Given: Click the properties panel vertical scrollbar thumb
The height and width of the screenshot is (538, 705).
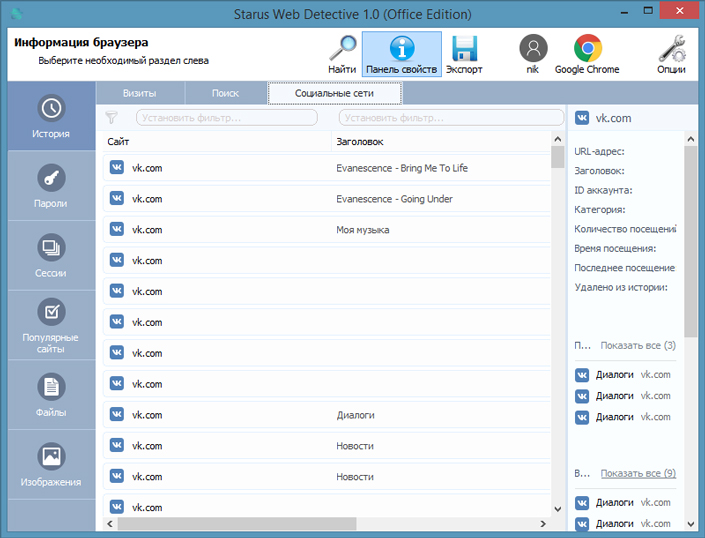Looking at the screenshot, I should (691, 241).
